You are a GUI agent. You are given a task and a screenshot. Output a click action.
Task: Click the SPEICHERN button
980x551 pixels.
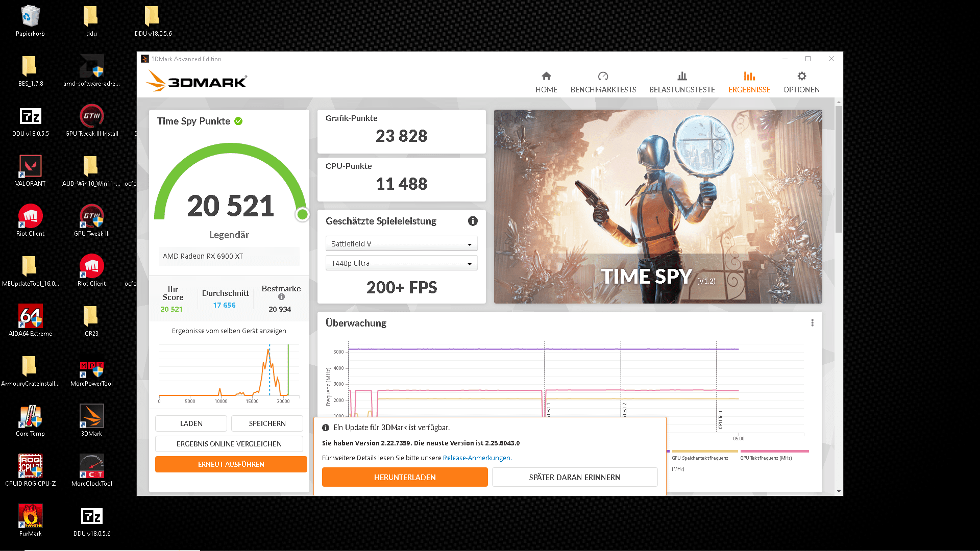tap(267, 423)
